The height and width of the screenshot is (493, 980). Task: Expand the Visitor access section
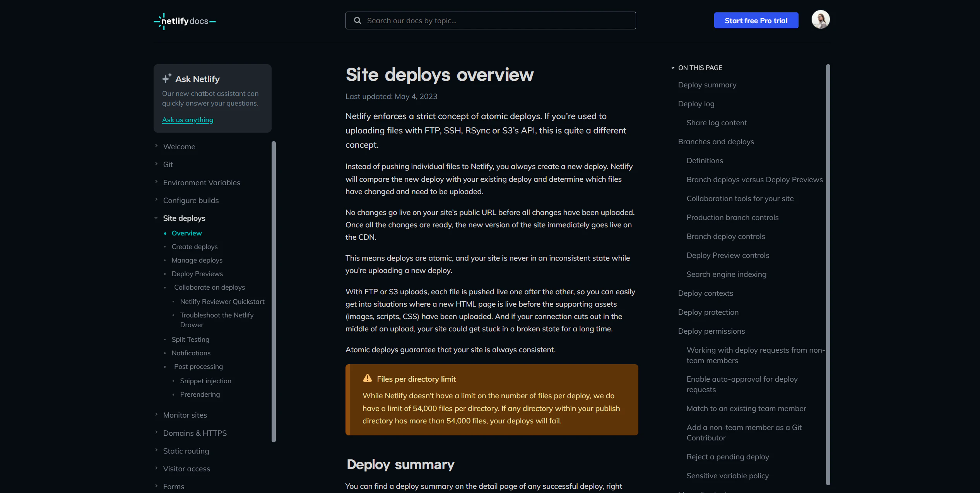point(156,468)
